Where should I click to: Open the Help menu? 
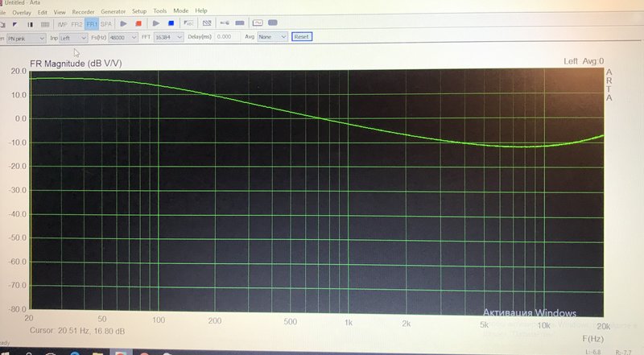pyautogui.click(x=200, y=10)
